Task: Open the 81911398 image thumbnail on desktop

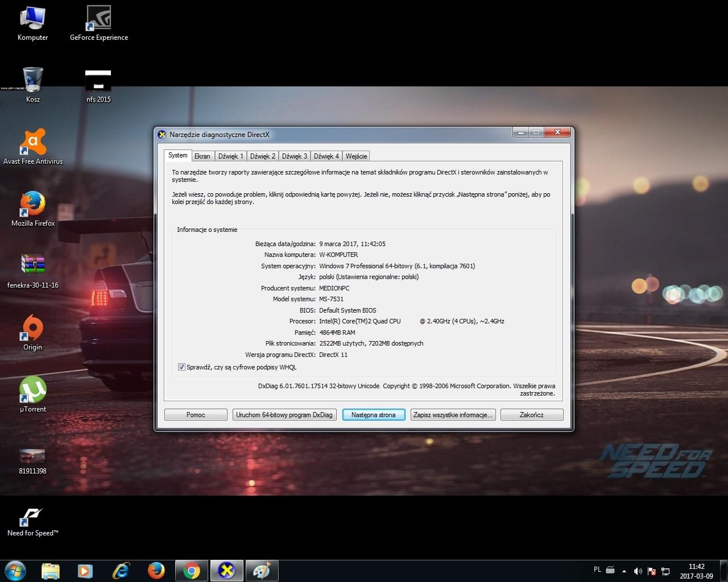Action: [32, 456]
